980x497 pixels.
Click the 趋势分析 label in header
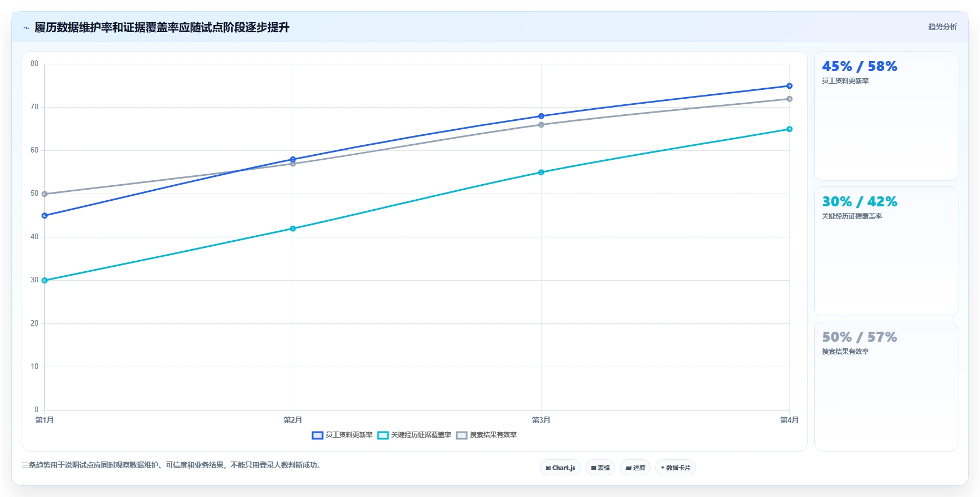pyautogui.click(x=942, y=27)
